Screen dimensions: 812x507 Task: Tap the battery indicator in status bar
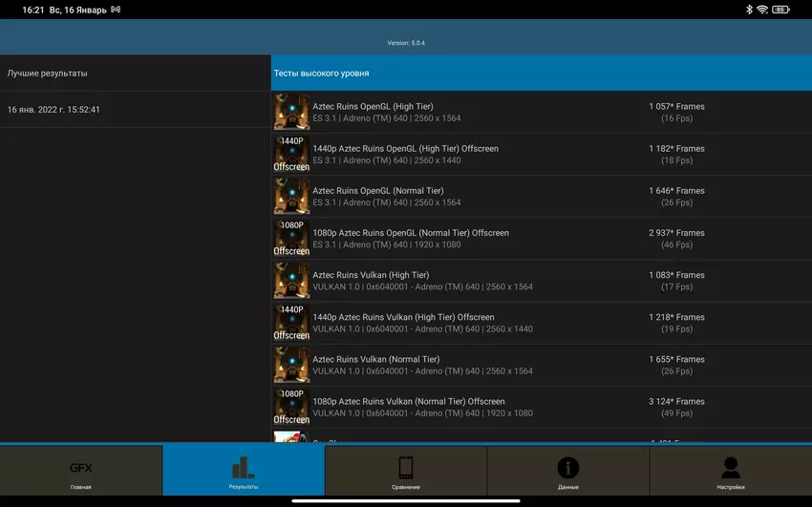781,10
